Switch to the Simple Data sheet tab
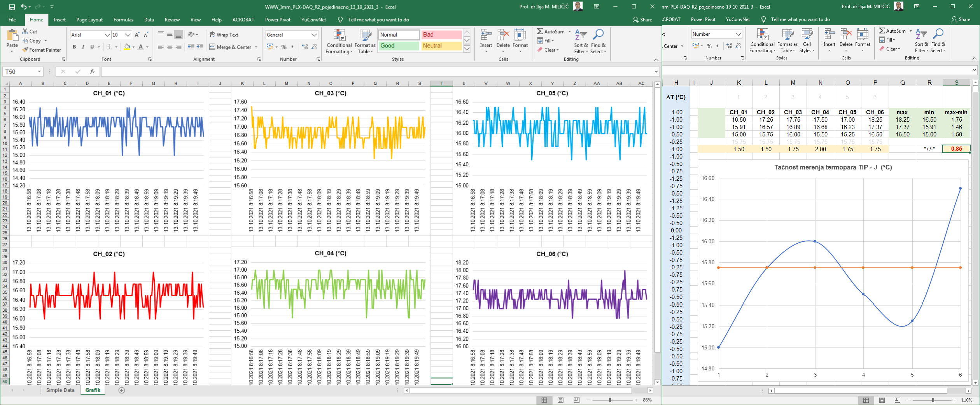This screenshot has height=405, width=980. click(60, 390)
